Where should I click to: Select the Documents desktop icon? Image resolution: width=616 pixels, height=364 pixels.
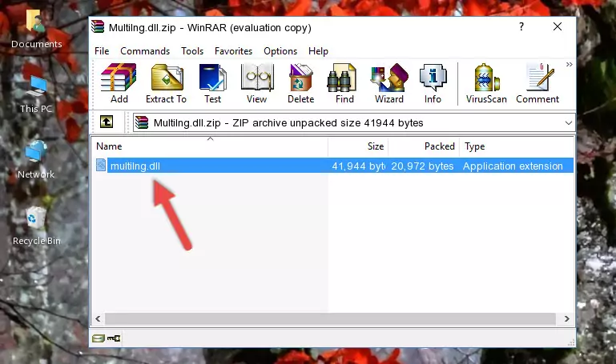[36, 29]
